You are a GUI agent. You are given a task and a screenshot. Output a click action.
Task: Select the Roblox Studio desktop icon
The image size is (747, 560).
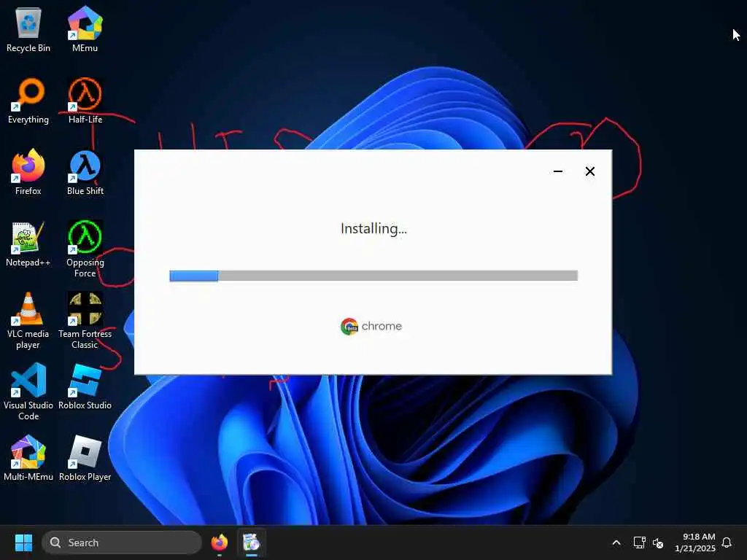point(85,386)
